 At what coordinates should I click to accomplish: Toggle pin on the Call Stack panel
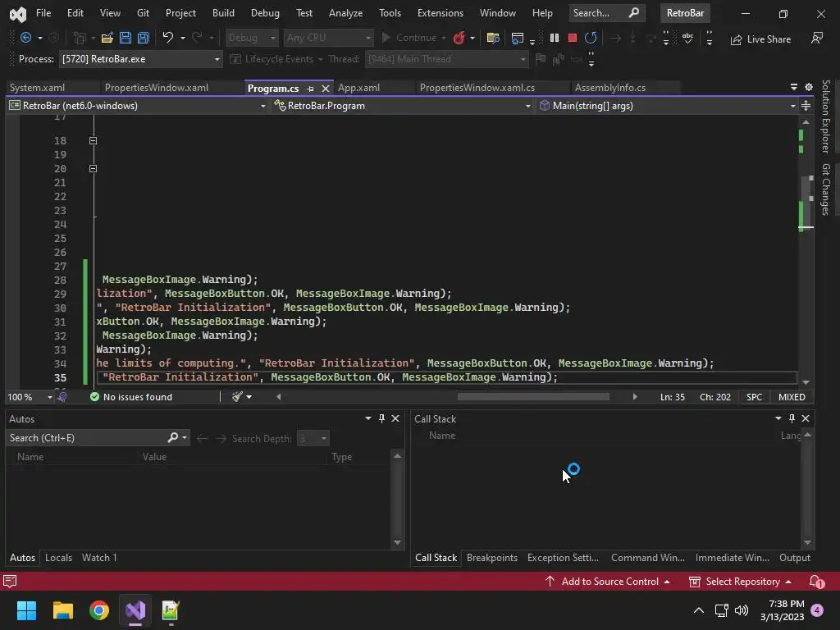click(792, 418)
